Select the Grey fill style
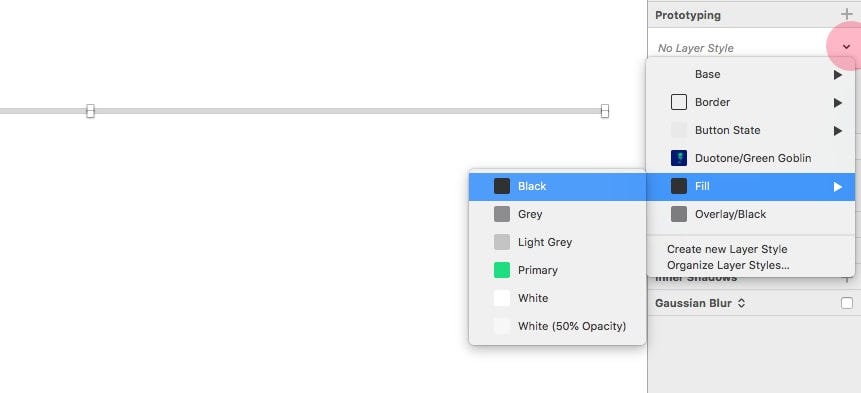 (x=557, y=214)
